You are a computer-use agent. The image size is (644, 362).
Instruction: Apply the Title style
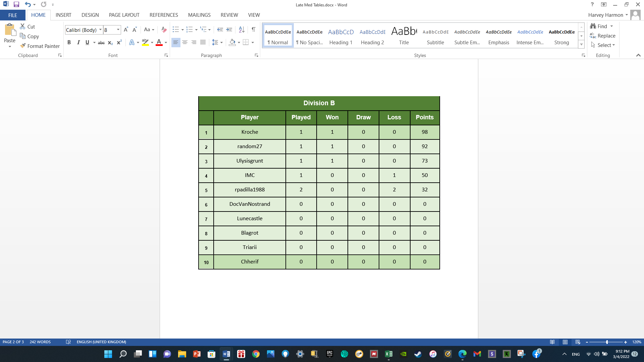[404, 36]
